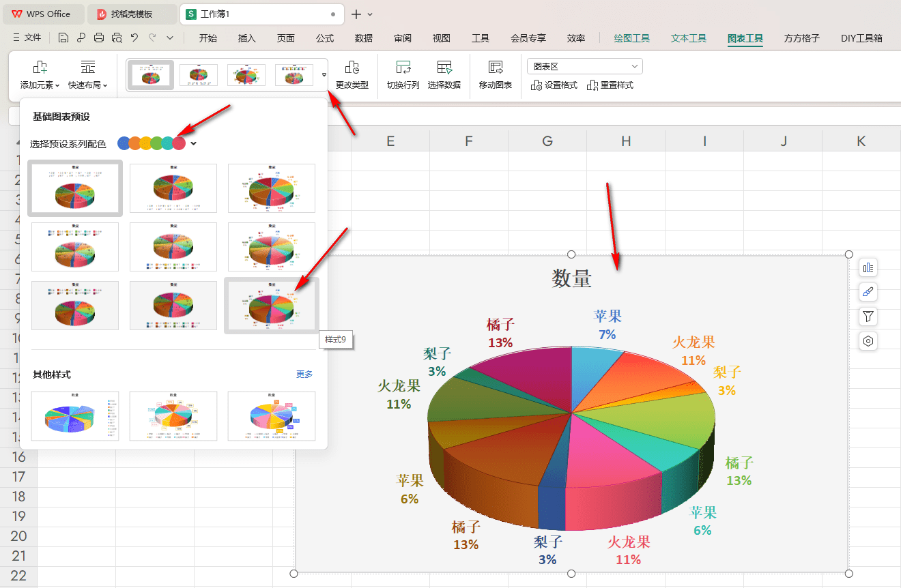Open the 快速布局 quick layout dropdown

point(87,85)
